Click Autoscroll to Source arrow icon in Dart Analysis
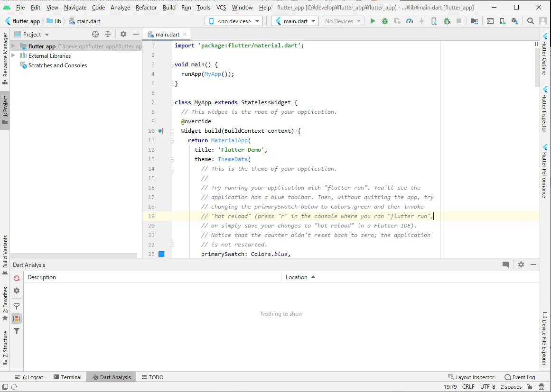 tap(17, 306)
